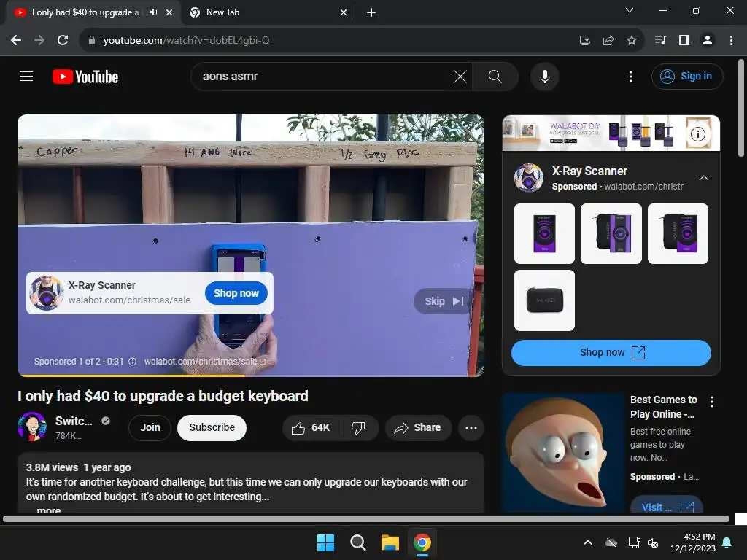Close the YouTube browser tab
This screenshot has width=747, height=560.
169,12
